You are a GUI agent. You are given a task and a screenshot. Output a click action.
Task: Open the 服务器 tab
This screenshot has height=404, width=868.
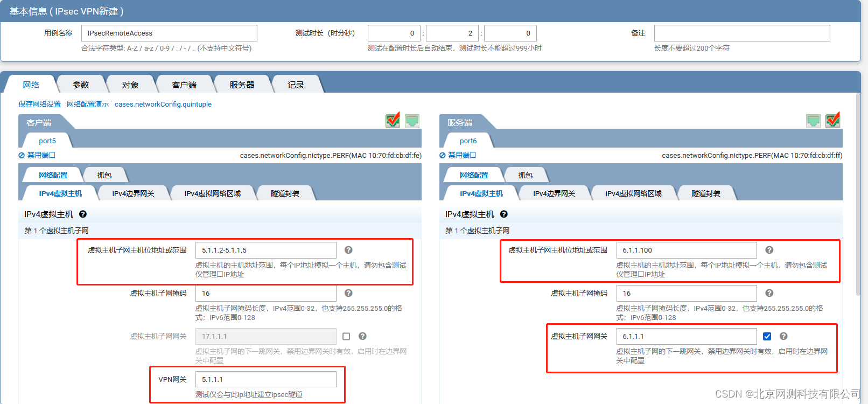[x=242, y=85]
